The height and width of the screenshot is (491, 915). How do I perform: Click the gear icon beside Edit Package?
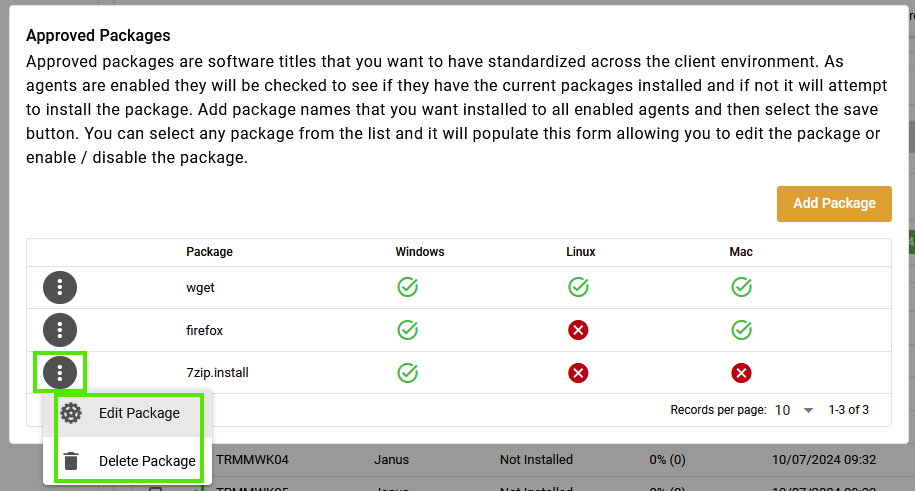tap(71, 413)
